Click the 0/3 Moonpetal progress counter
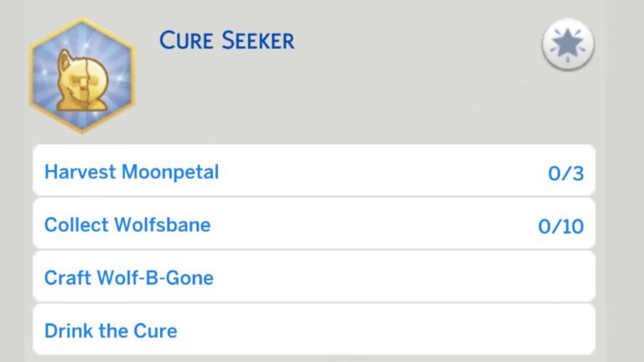This screenshot has width=644, height=362. pos(565,174)
